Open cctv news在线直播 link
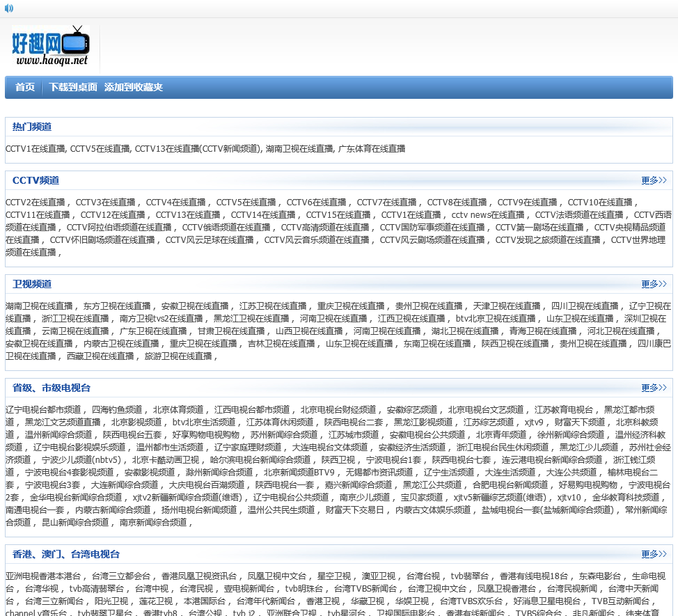Viewport: 678px width, 616px height. click(x=488, y=215)
